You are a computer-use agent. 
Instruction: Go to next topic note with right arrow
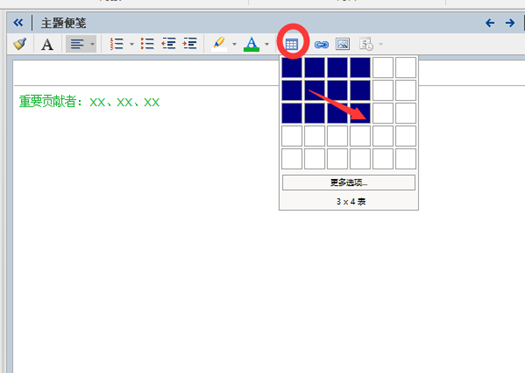[510, 23]
